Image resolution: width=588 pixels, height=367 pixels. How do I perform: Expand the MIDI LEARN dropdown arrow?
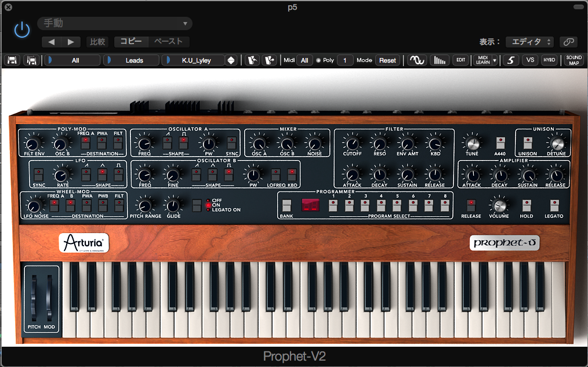tap(495, 60)
